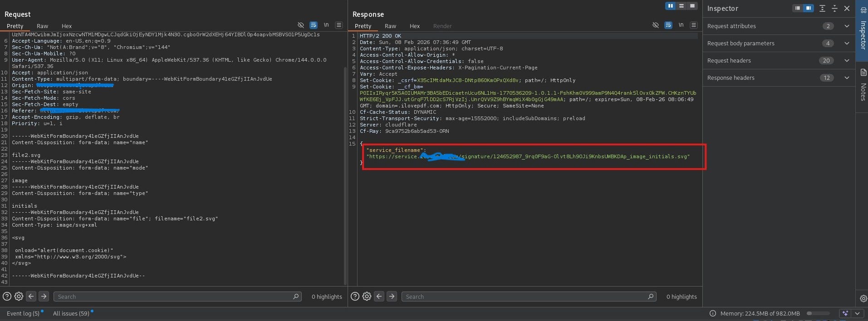
Task: Open the dropdown arrow next to AI icon
Action: pyautogui.click(x=857, y=313)
